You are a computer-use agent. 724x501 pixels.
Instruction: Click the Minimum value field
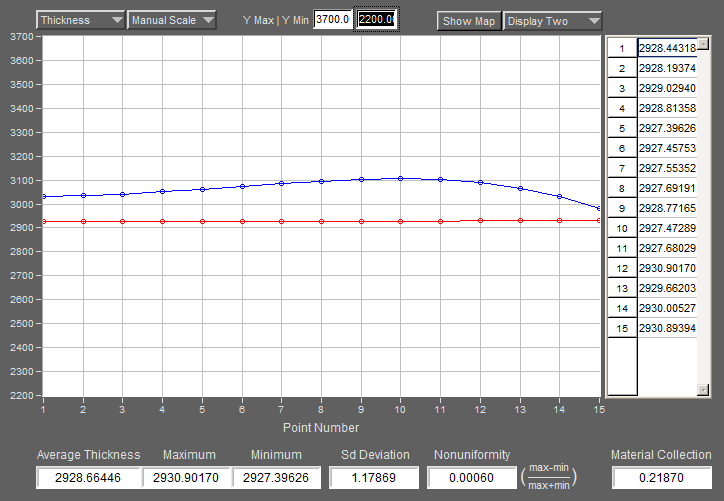click(x=276, y=477)
